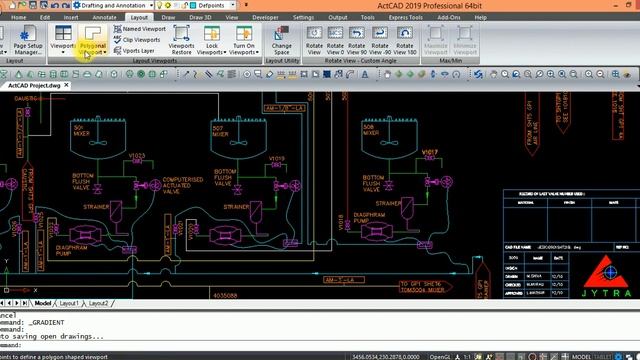This screenshot has width=640, height=360.
Task: Click the zoom in magnifier icon
Action: pyautogui.click(x=589, y=74)
